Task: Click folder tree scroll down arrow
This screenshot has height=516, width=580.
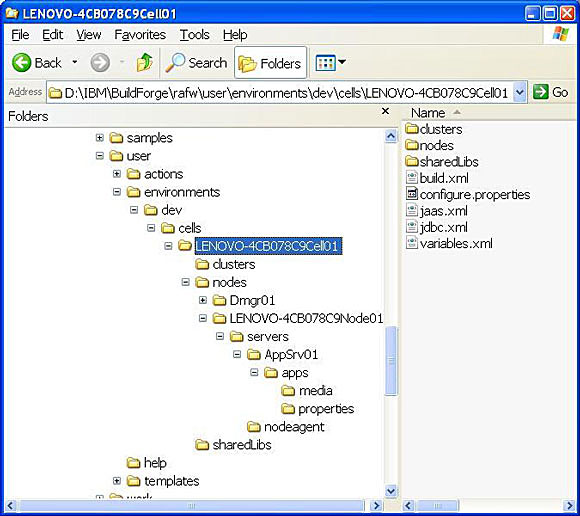Action: click(x=391, y=491)
